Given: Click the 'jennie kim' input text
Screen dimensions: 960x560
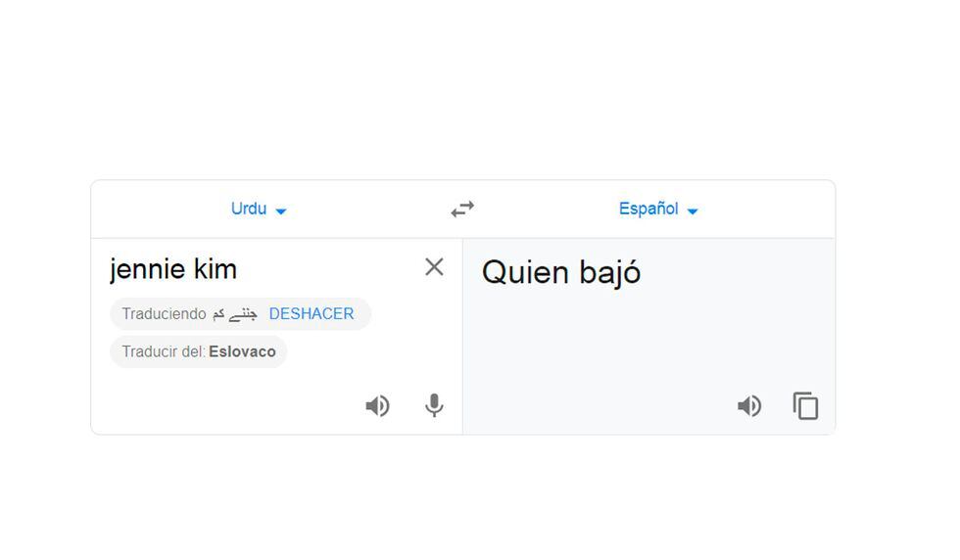Looking at the screenshot, I should 173,269.
